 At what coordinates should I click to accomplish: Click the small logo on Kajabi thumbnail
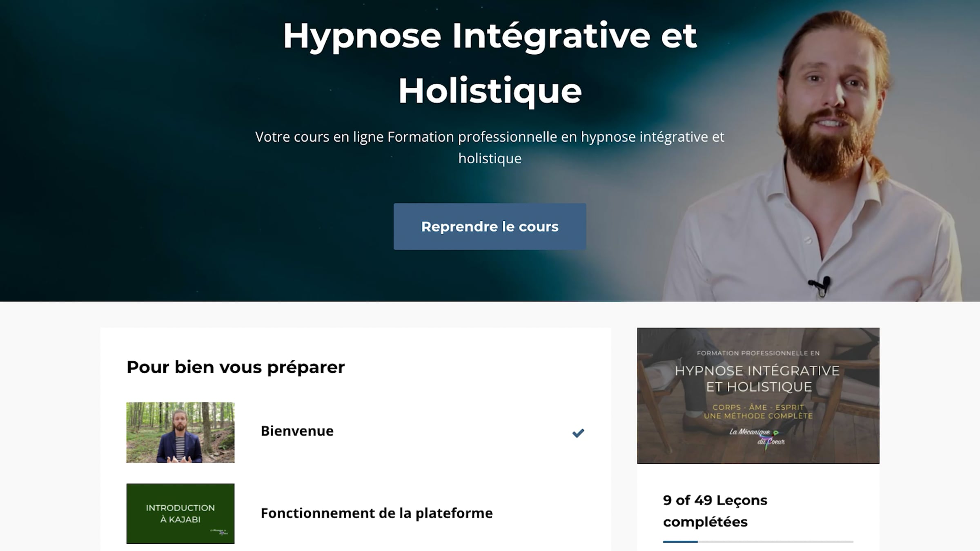tap(219, 532)
